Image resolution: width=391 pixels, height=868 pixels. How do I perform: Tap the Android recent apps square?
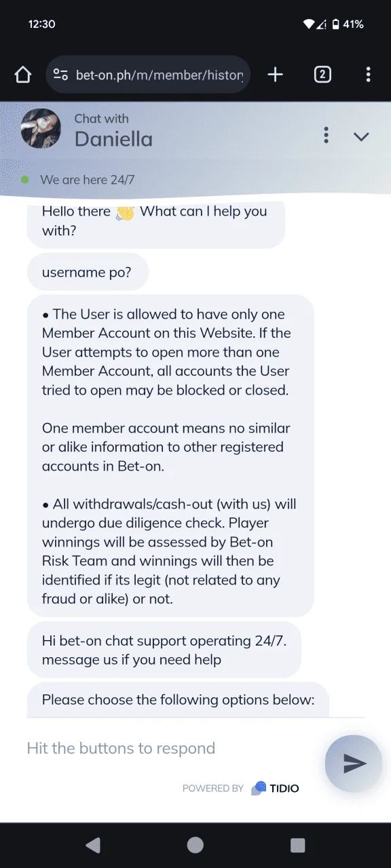coord(298,845)
